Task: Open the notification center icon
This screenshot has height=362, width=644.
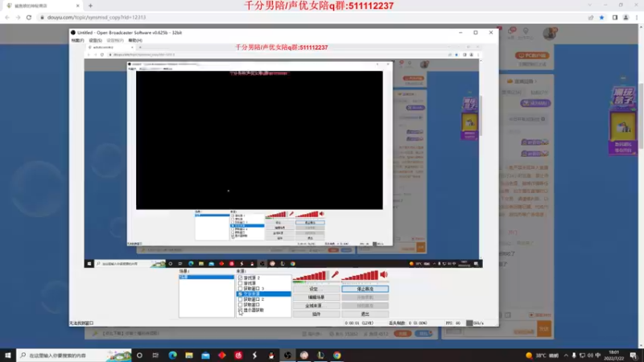Action: click(x=634, y=355)
